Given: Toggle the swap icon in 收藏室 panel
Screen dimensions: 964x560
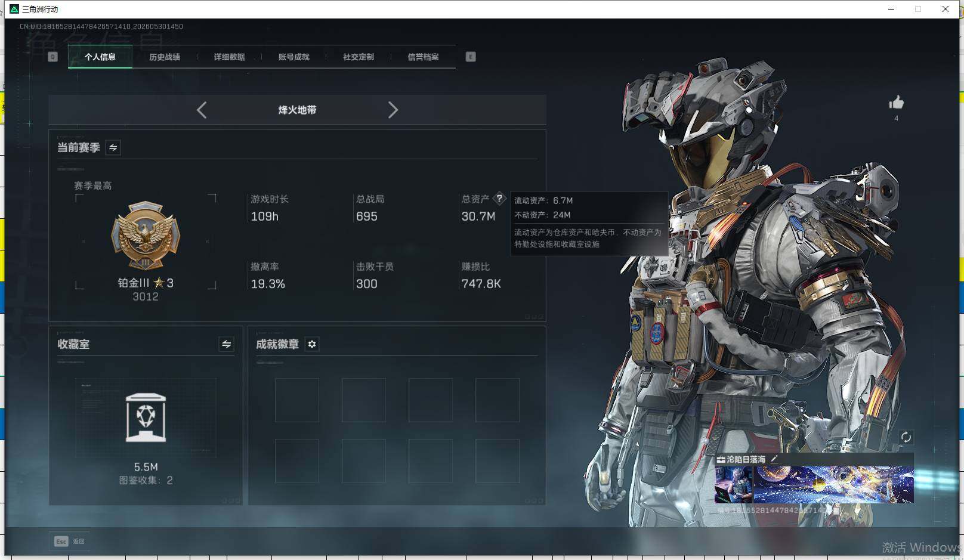Looking at the screenshot, I should coord(226,344).
